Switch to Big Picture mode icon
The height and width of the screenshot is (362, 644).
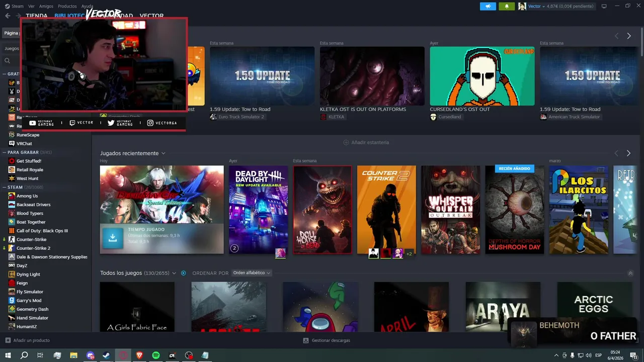pos(604,6)
